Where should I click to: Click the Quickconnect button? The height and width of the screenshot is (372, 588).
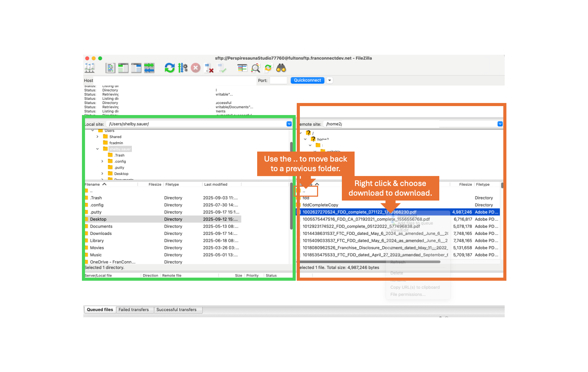click(307, 80)
